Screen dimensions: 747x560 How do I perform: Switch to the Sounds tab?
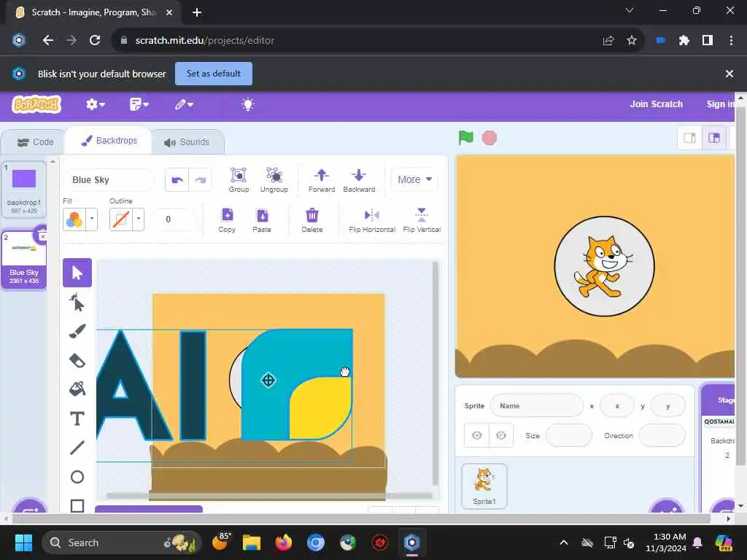(187, 142)
